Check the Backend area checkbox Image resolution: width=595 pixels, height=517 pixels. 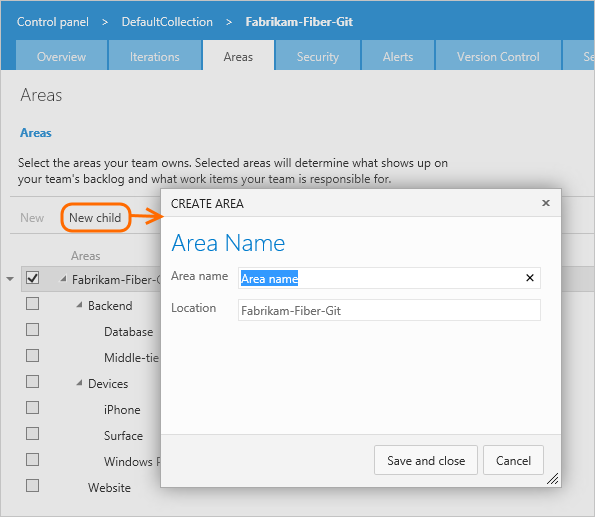(x=32, y=304)
